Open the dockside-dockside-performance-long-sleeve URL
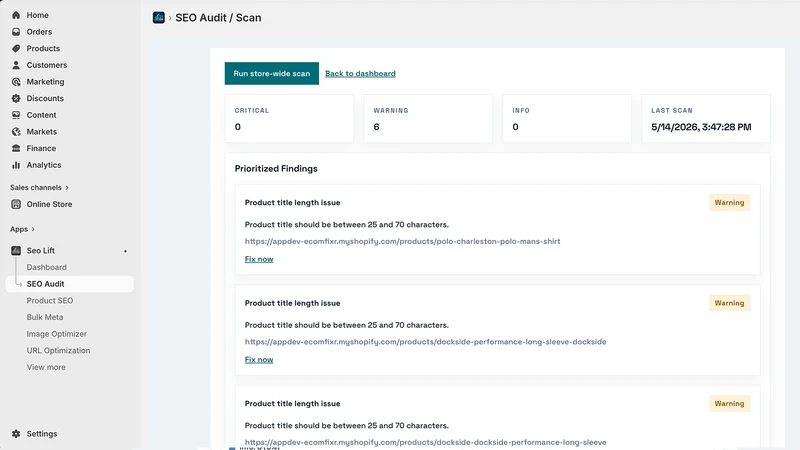The width and height of the screenshot is (800, 450). click(x=425, y=442)
